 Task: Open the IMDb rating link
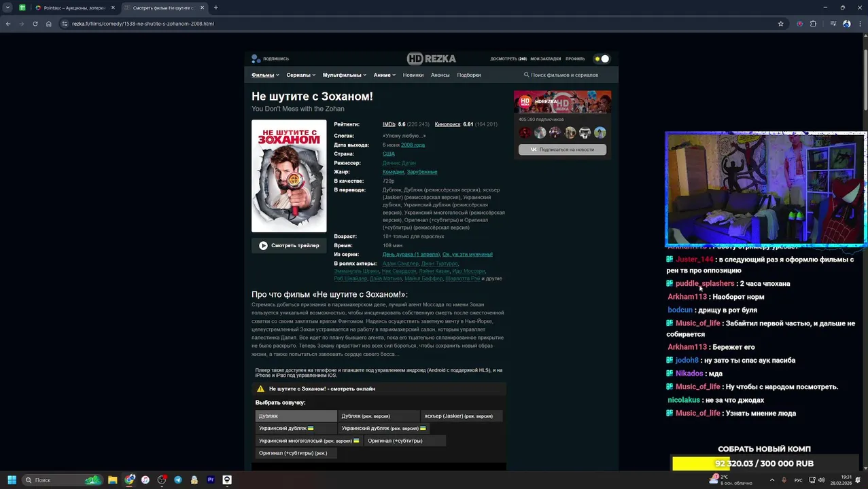389,124
